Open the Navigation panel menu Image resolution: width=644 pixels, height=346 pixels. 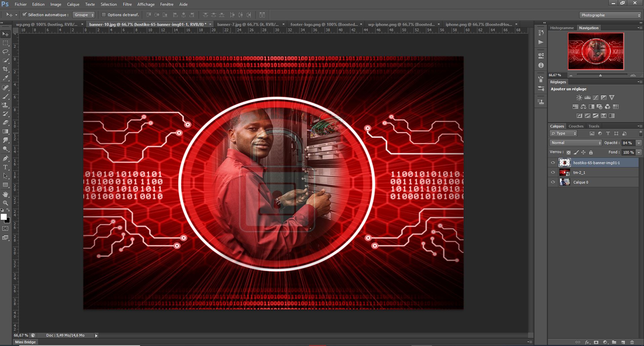(640, 28)
